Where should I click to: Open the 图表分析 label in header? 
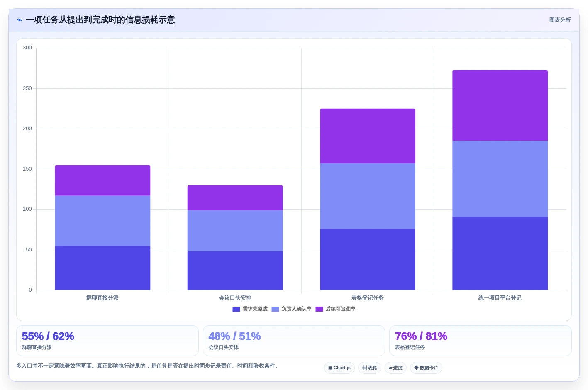click(x=560, y=20)
